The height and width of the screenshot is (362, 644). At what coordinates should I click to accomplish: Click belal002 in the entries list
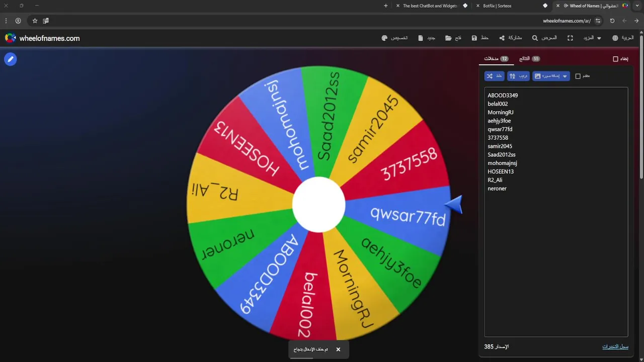coord(498,104)
